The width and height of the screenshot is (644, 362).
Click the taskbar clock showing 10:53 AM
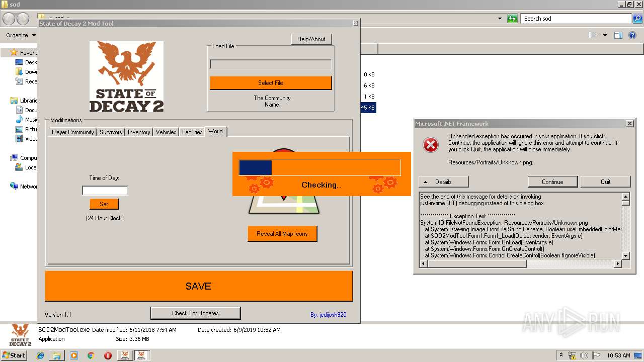point(618,355)
